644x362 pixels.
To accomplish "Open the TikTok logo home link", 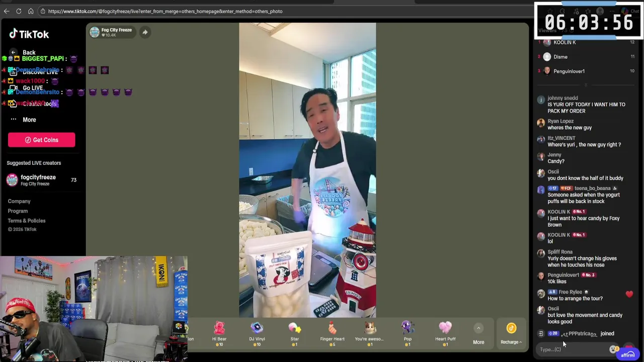I will (29, 34).
